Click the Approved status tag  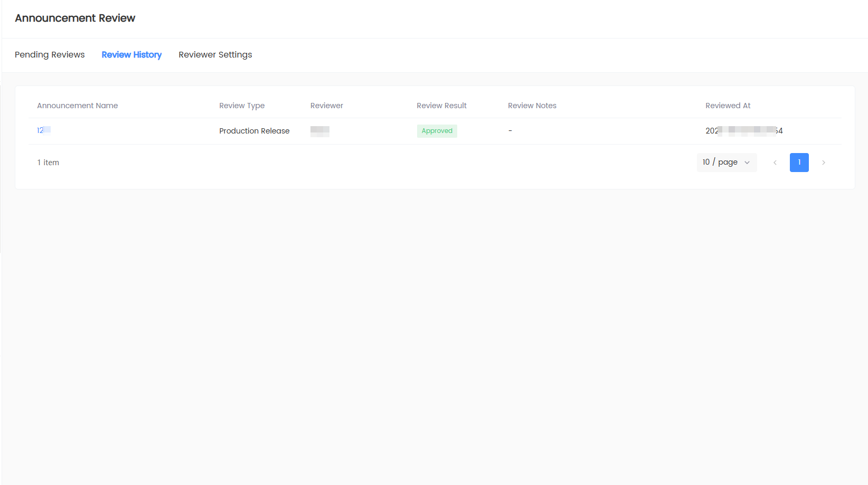click(x=437, y=131)
